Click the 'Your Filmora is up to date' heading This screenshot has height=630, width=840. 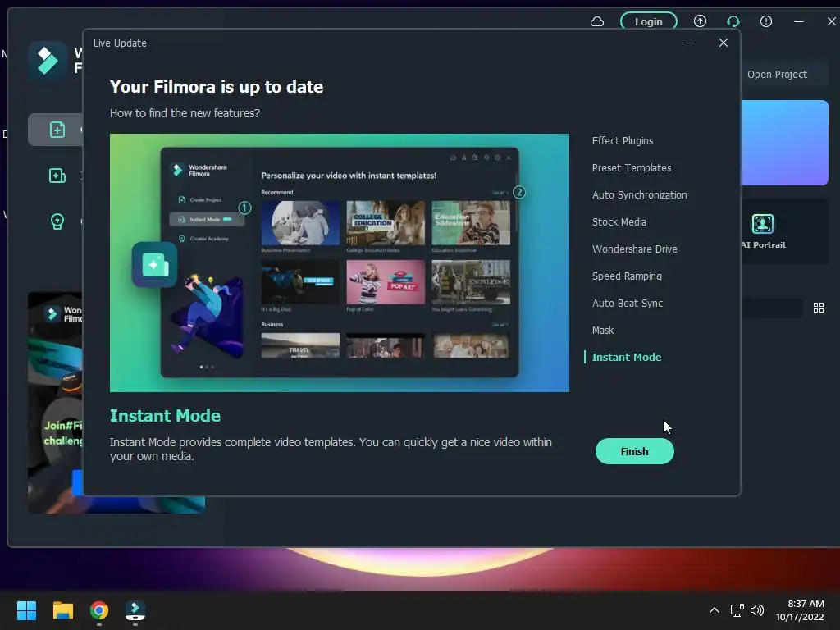pos(217,87)
